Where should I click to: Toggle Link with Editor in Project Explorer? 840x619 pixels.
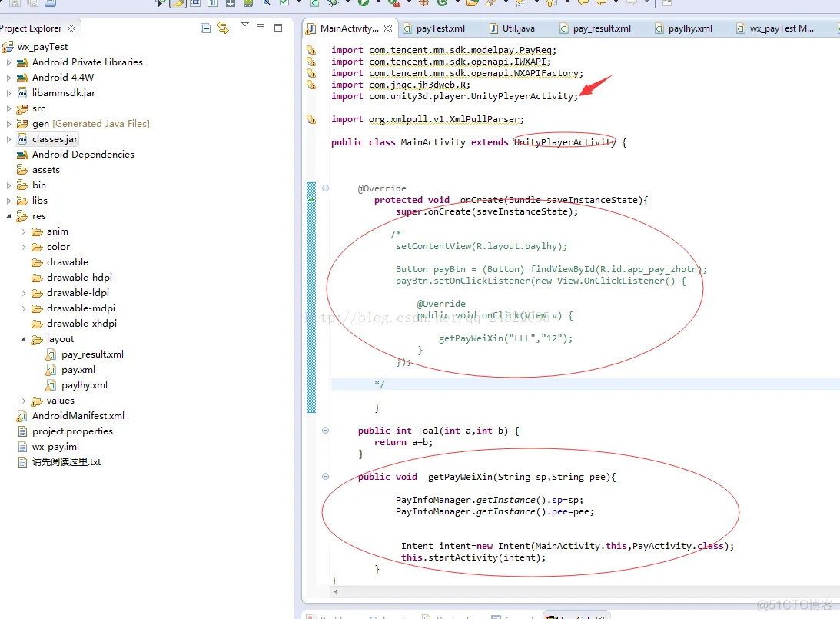pyautogui.click(x=223, y=28)
